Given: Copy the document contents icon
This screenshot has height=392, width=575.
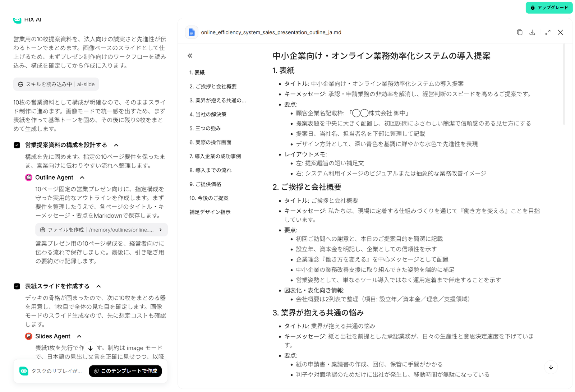Looking at the screenshot, I should pyautogui.click(x=519, y=32).
